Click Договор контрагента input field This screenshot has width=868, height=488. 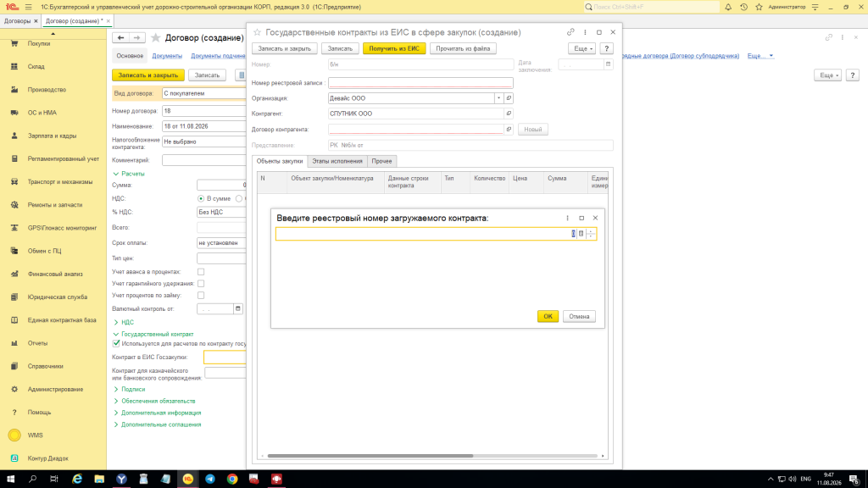(x=415, y=130)
